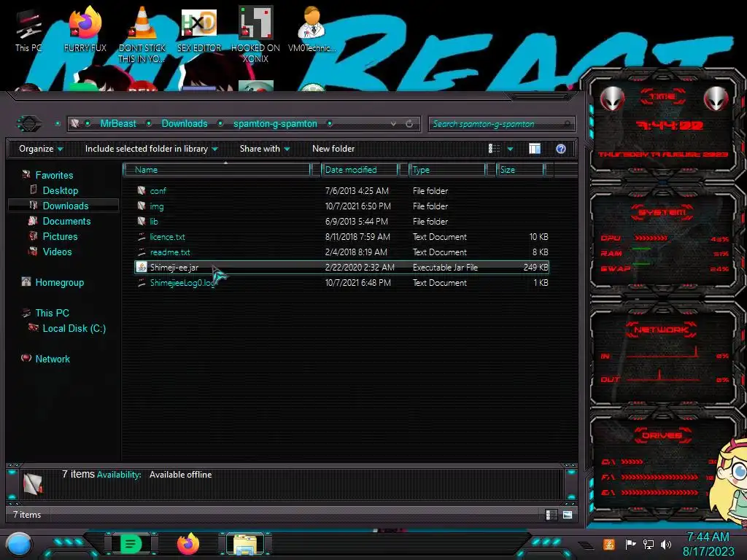This screenshot has height=560, width=747.
Task: Open the Explorer help button
Action: click(561, 149)
